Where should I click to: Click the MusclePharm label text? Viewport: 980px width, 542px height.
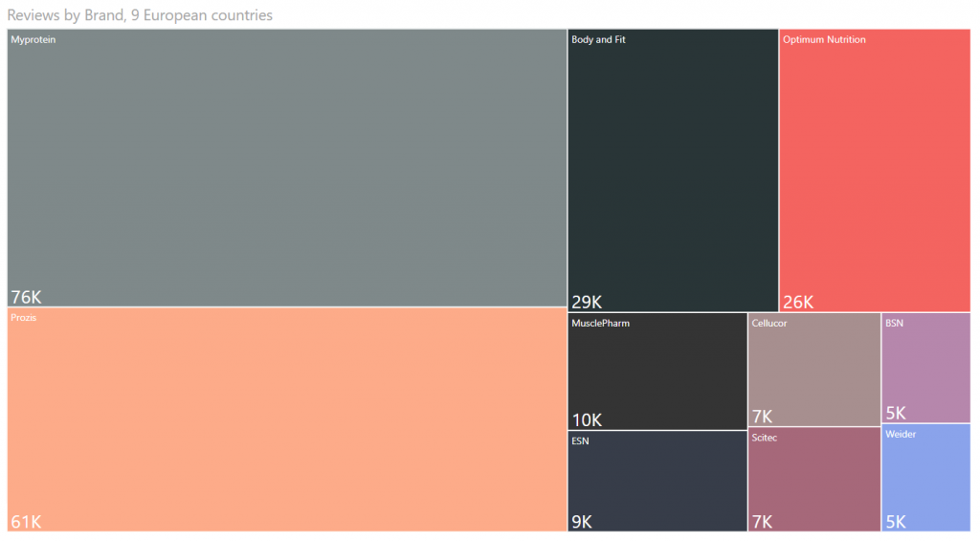601,324
